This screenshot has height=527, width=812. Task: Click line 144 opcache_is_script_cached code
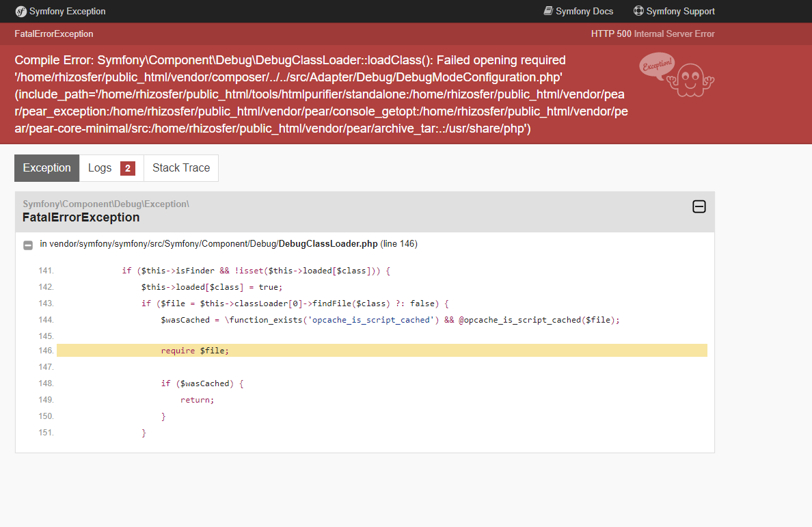(x=390, y=320)
